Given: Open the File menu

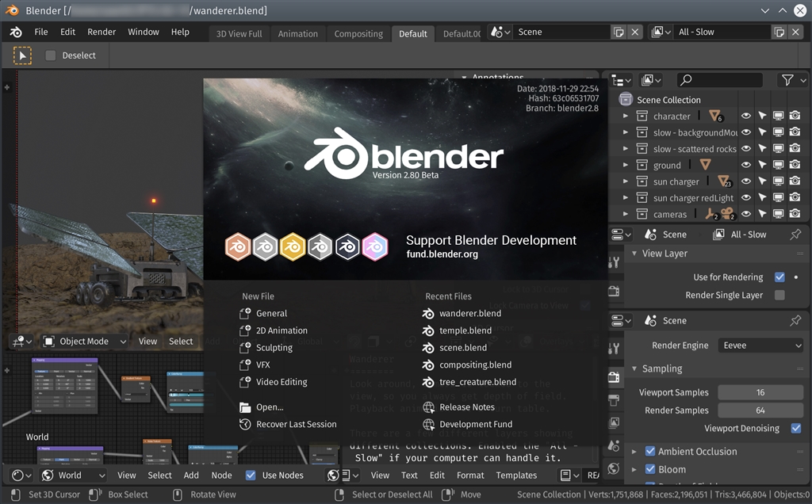Looking at the screenshot, I should (41, 32).
